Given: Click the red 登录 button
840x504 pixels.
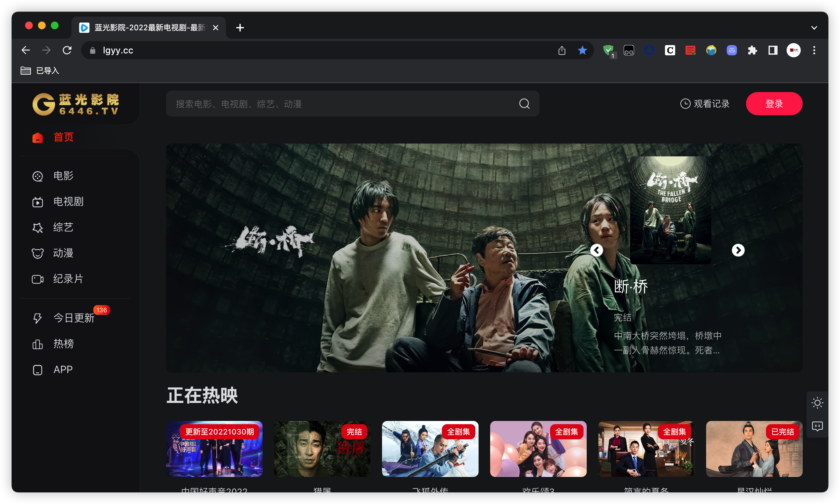Looking at the screenshot, I should point(774,104).
